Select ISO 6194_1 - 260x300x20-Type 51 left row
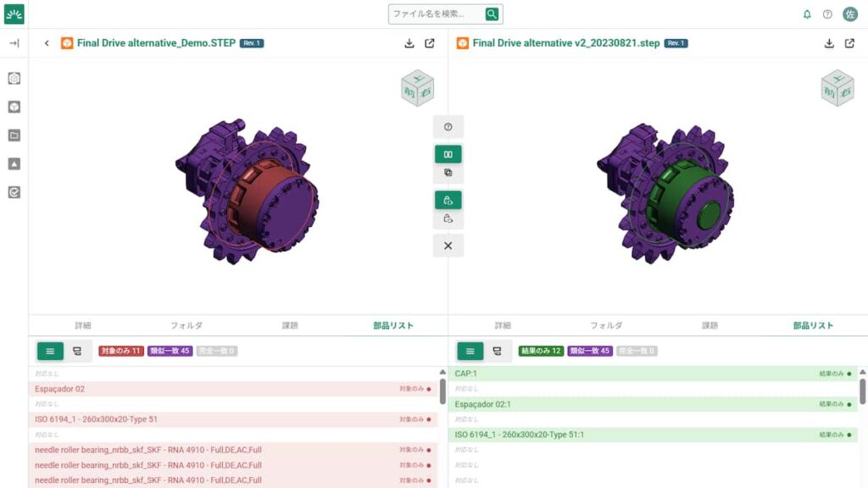The height and width of the screenshot is (488, 868). pyautogui.click(x=232, y=419)
